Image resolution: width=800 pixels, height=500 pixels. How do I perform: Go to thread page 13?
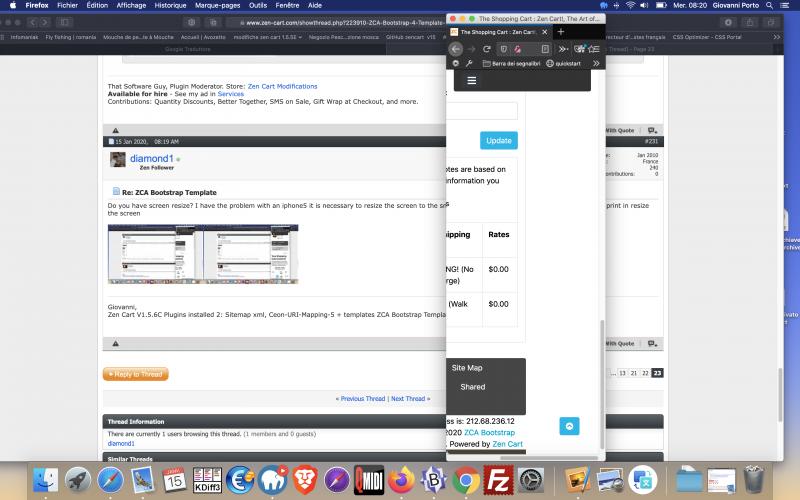click(622, 373)
